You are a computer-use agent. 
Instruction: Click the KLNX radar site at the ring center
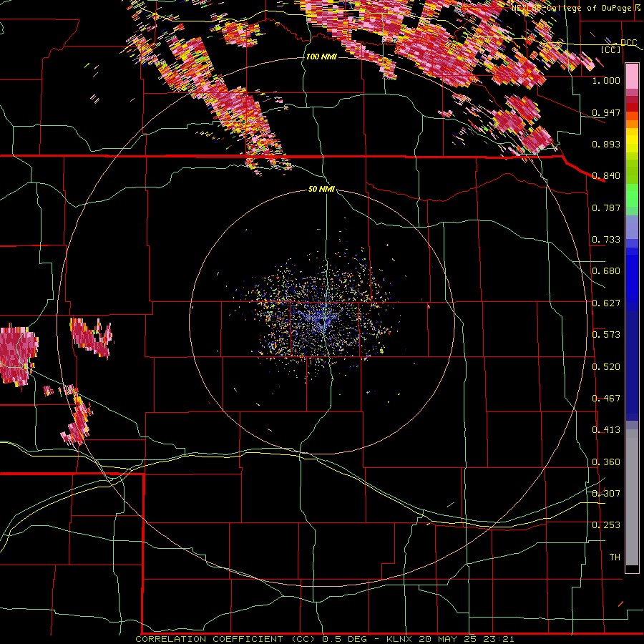point(323,323)
